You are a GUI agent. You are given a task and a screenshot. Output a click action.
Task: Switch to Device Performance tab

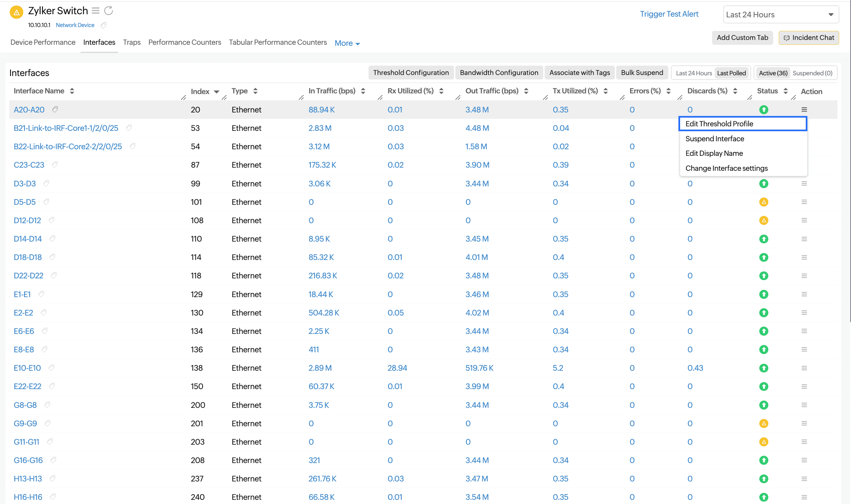pos(43,43)
